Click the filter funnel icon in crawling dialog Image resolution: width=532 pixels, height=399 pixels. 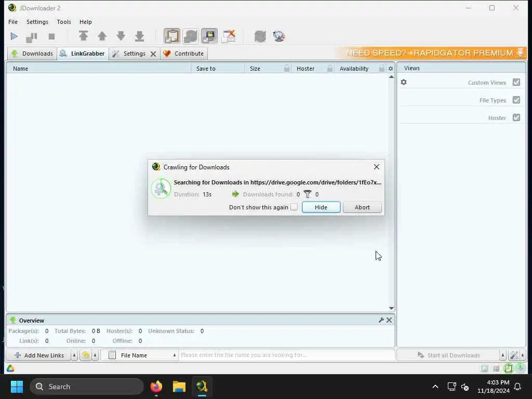coord(308,194)
